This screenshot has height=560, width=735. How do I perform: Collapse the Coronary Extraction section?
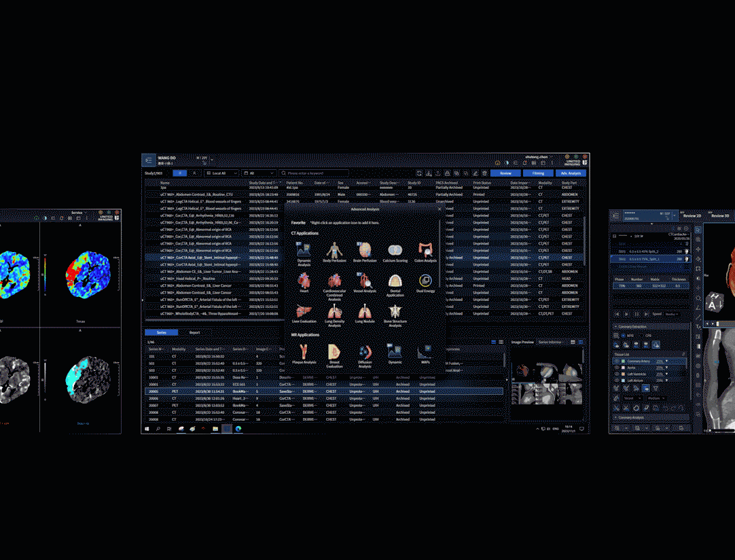tap(615, 326)
